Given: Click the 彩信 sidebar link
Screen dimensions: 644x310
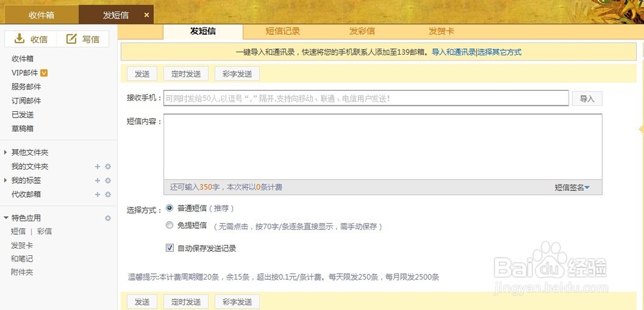Looking at the screenshot, I should 44,232.
